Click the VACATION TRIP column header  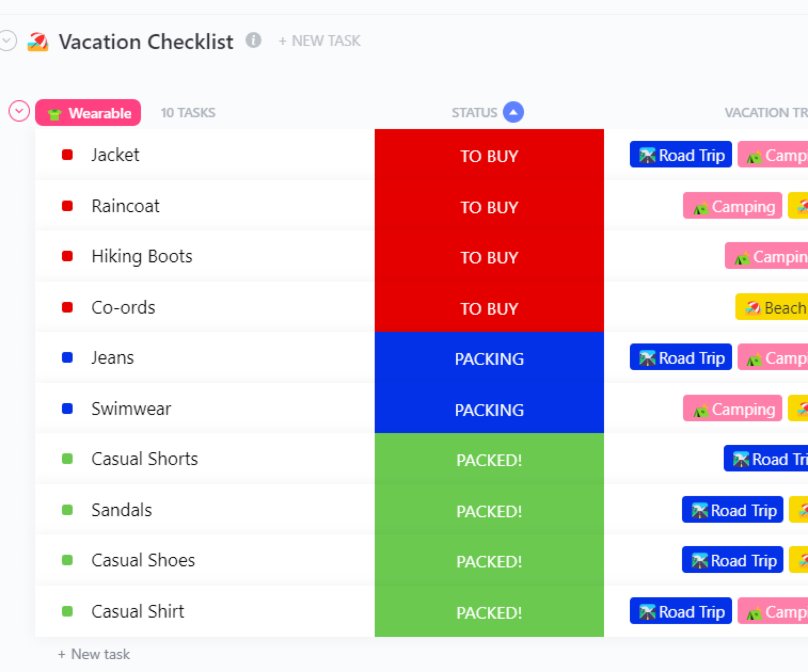[765, 113]
